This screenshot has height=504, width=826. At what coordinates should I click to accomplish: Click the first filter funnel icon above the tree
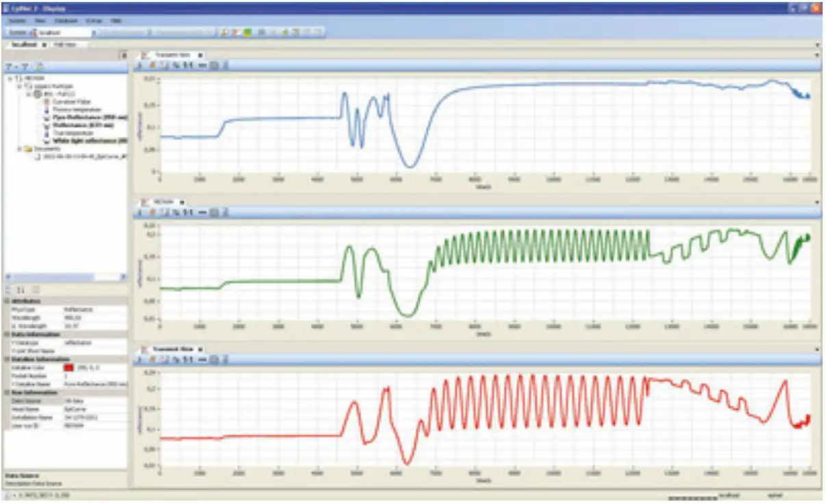pyautogui.click(x=9, y=67)
